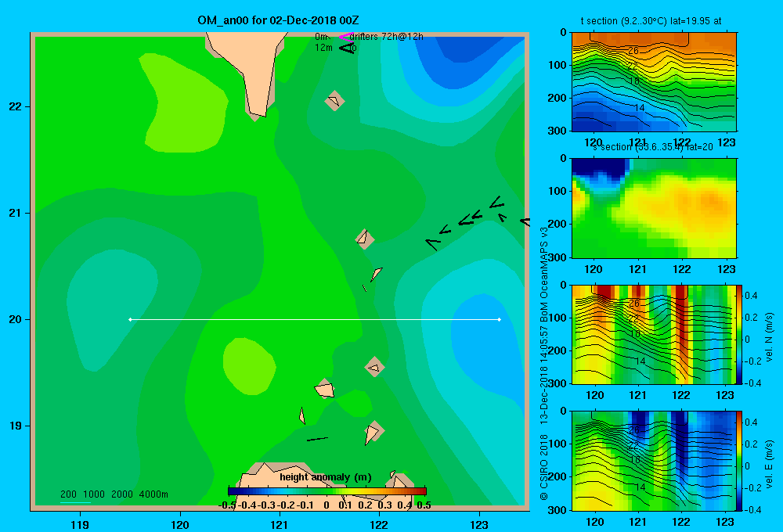This screenshot has width=783, height=532.
Task: Click the "-0.5" tick label on the height colorbar
Action: (x=227, y=505)
